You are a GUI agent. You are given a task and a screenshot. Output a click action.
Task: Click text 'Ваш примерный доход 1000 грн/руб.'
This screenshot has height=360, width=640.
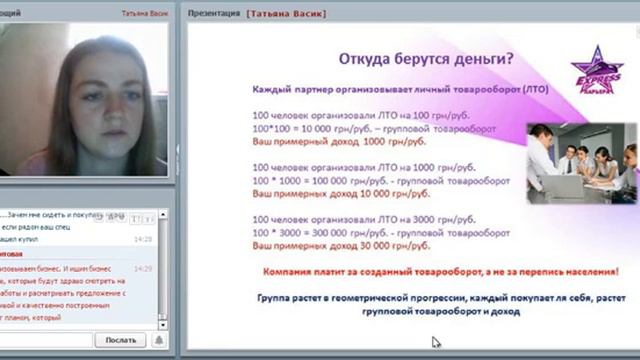[339, 142]
